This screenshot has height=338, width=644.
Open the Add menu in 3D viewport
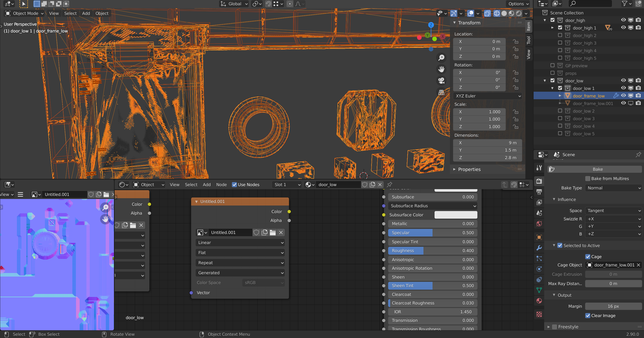pos(86,13)
